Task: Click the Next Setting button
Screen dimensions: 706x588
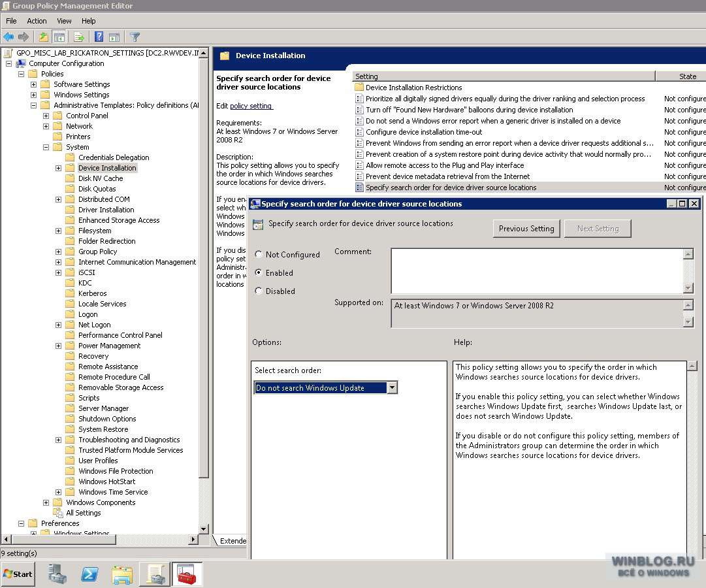Action: 598,229
